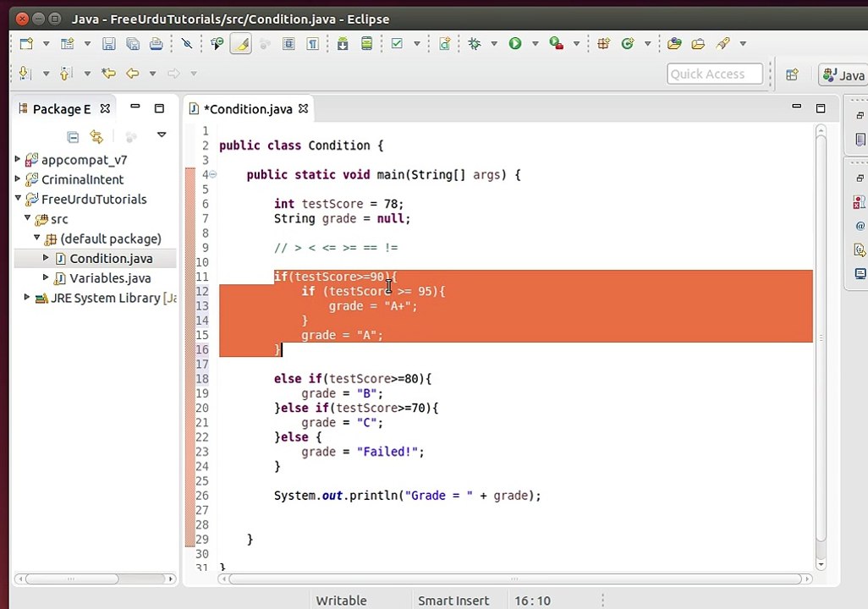This screenshot has height=609, width=868.
Task: Click the Next Annotation icon
Action: [x=25, y=73]
